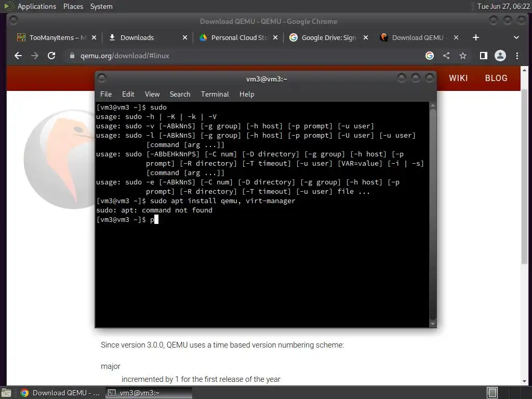View site lock info icon
The height and width of the screenshot is (399, 532).
(72, 56)
